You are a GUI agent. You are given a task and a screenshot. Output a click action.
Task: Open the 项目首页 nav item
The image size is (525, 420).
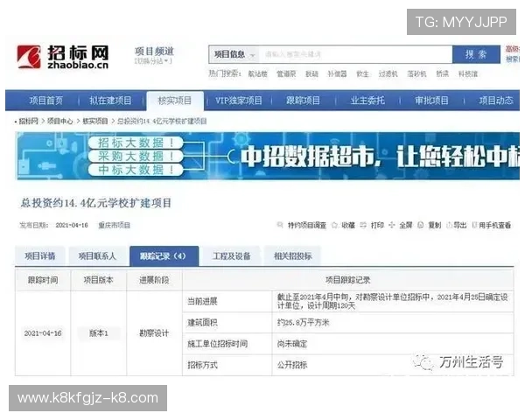45,101
